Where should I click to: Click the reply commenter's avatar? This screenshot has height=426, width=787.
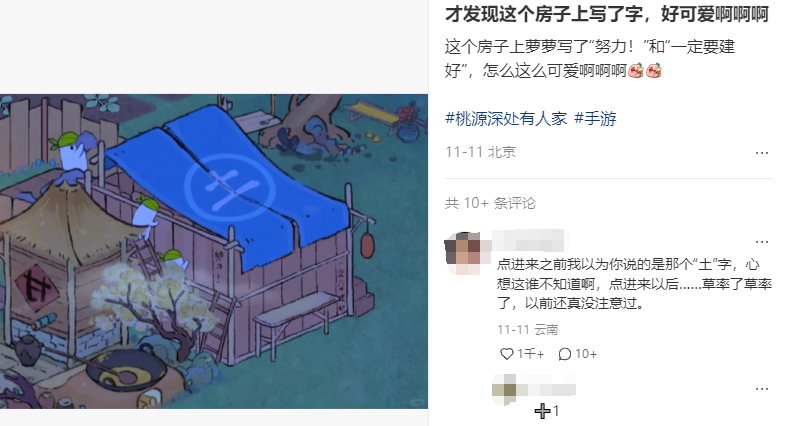(504, 389)
